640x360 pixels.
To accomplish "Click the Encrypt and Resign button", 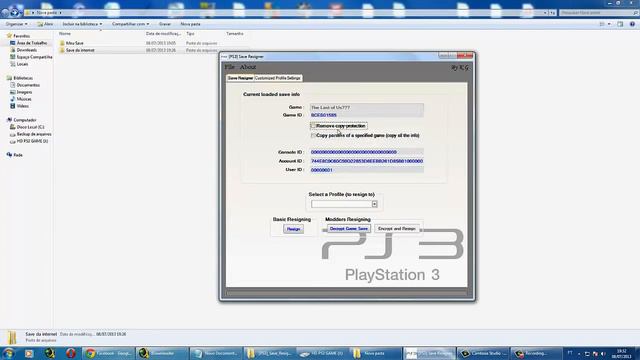I will [396, 229].
